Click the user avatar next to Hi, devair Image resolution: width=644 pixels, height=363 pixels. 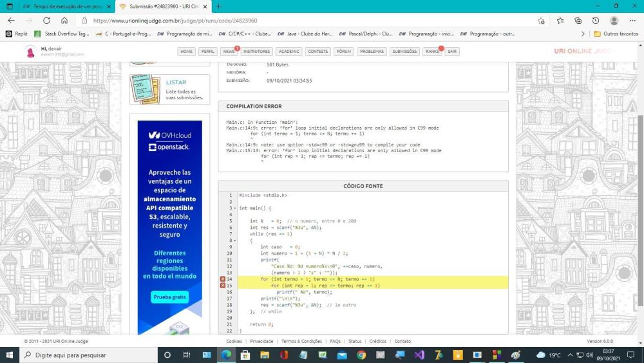pyautogui.click(x=30, y=52)
